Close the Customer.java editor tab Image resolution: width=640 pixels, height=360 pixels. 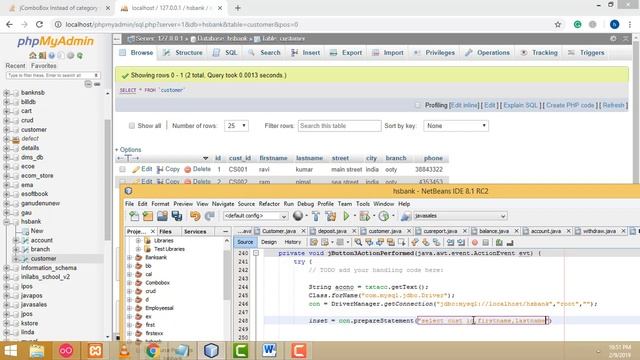click(303, 231)
